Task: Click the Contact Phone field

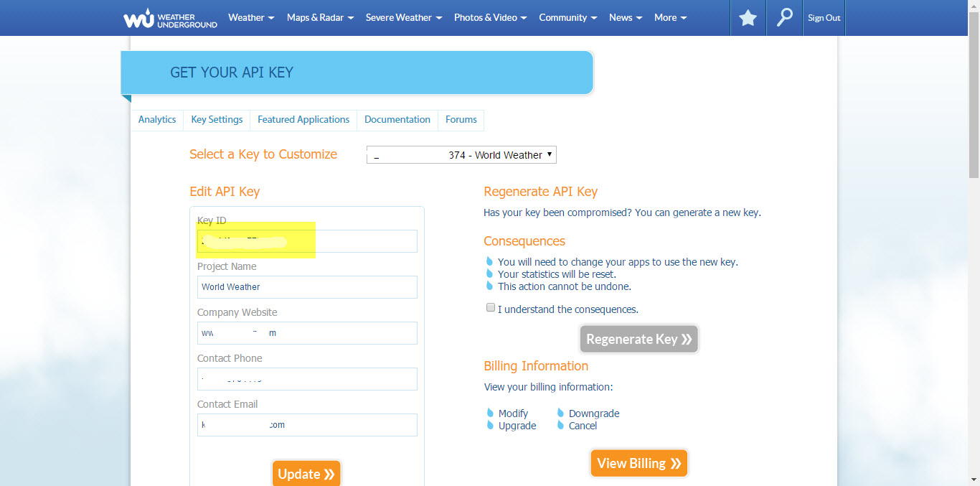Action: pyautogui.click(x=307, y=379)
